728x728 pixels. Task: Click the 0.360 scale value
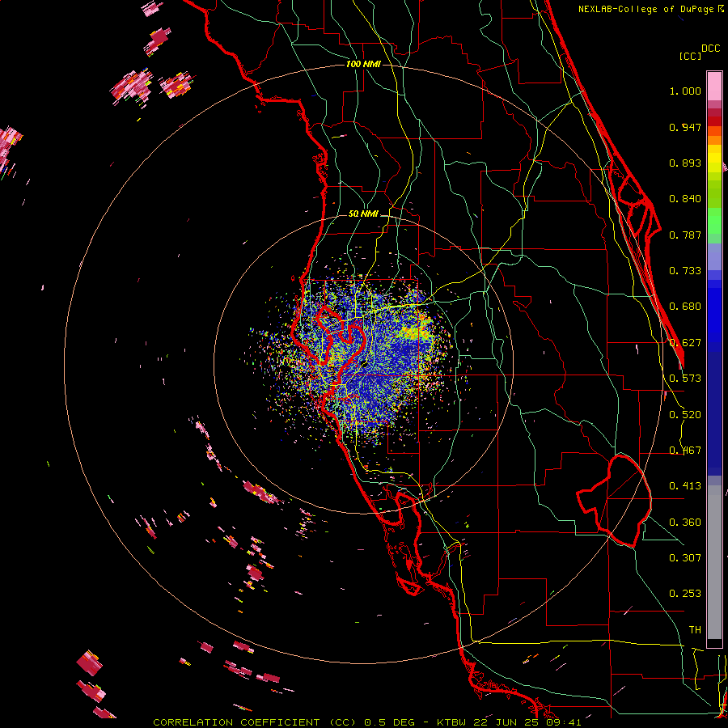[685, 523]
